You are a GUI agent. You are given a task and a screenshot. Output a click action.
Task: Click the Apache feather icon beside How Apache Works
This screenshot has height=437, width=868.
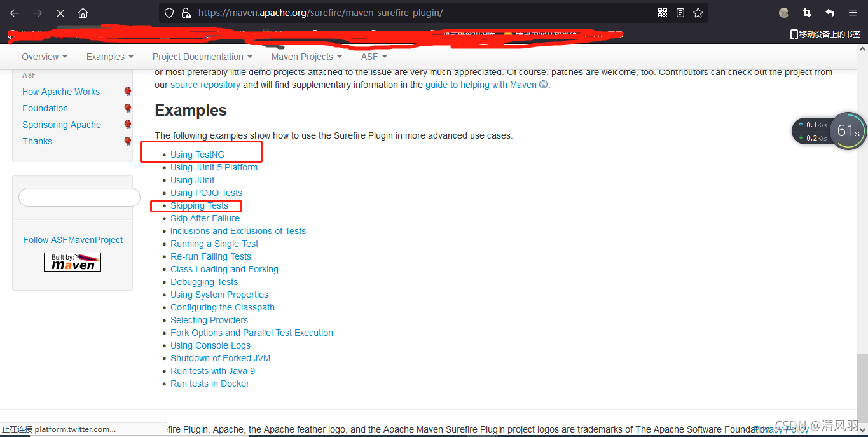pos(128,92)
